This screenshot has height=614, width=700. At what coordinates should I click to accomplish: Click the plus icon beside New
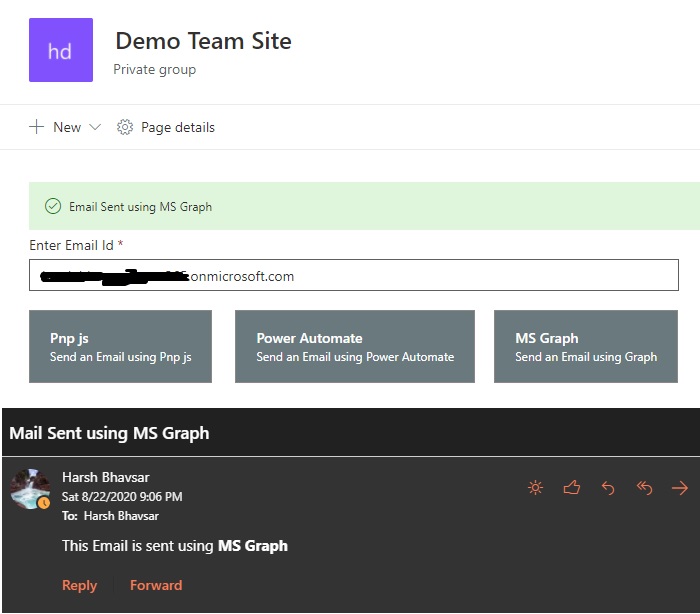37,127
